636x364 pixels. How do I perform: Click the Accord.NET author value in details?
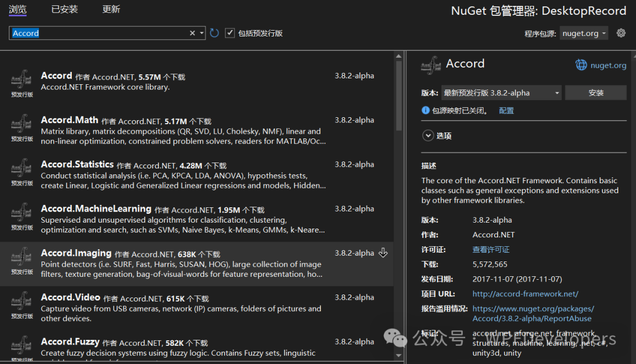(493, 234)
